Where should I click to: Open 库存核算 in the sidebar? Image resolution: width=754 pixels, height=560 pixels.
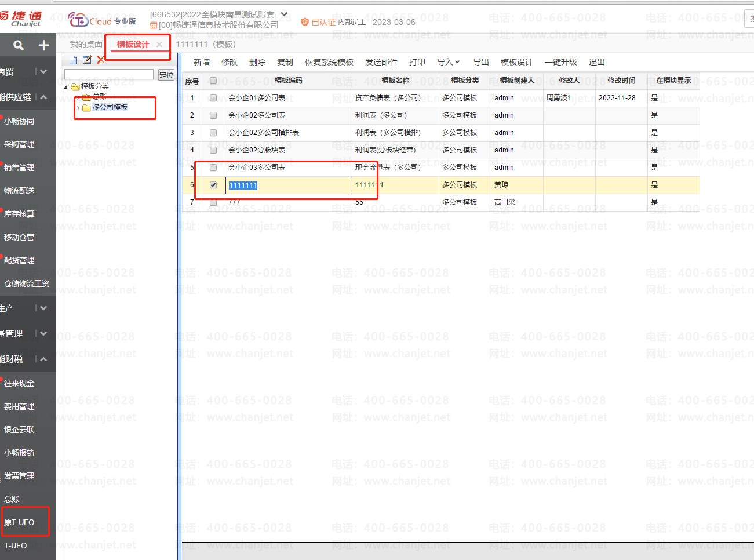19,214
